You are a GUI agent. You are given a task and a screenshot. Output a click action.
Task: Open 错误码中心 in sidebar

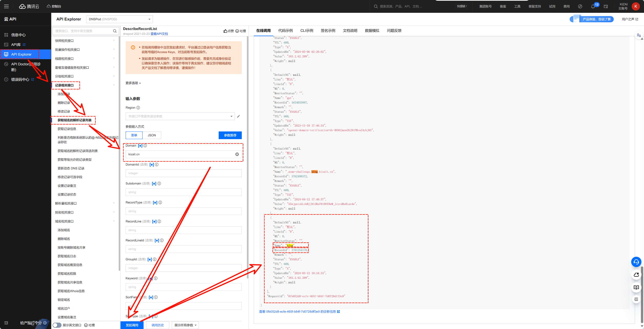[20, 79]
